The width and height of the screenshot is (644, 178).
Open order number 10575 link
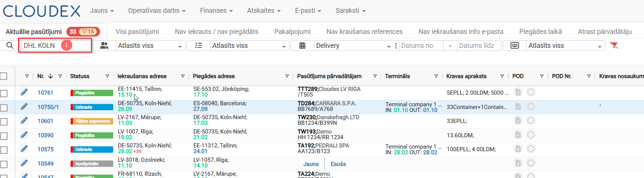(46, 149)
